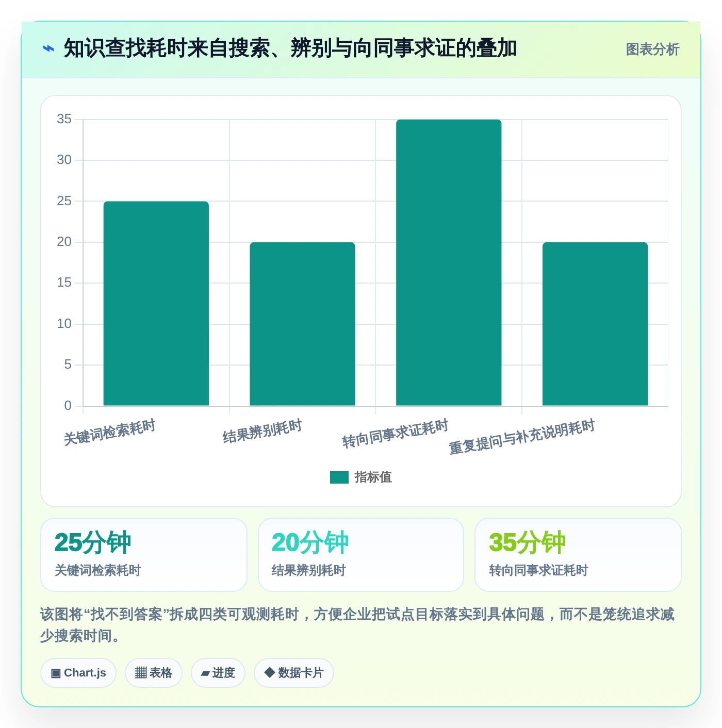The width and height of the screenshot is (722, 728).
Task: Click 结果辨别耗时 caption under 20分钟
Action: click(309, 570)
